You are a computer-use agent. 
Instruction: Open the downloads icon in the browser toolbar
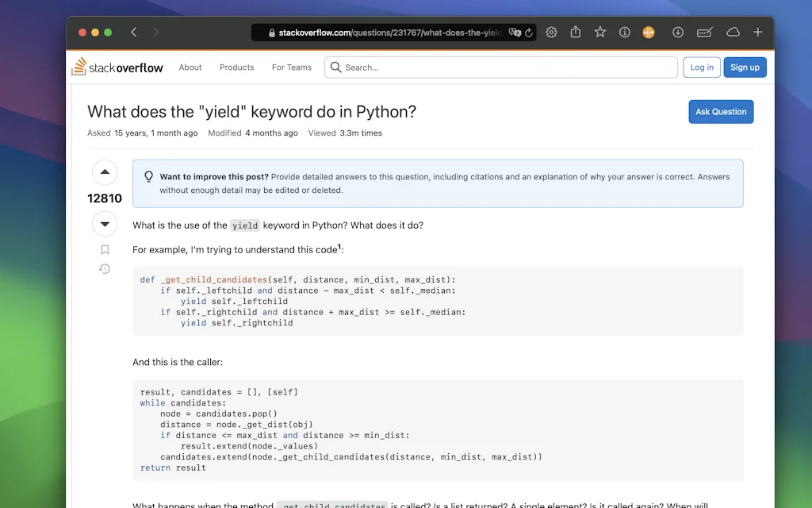pos(676,33)
